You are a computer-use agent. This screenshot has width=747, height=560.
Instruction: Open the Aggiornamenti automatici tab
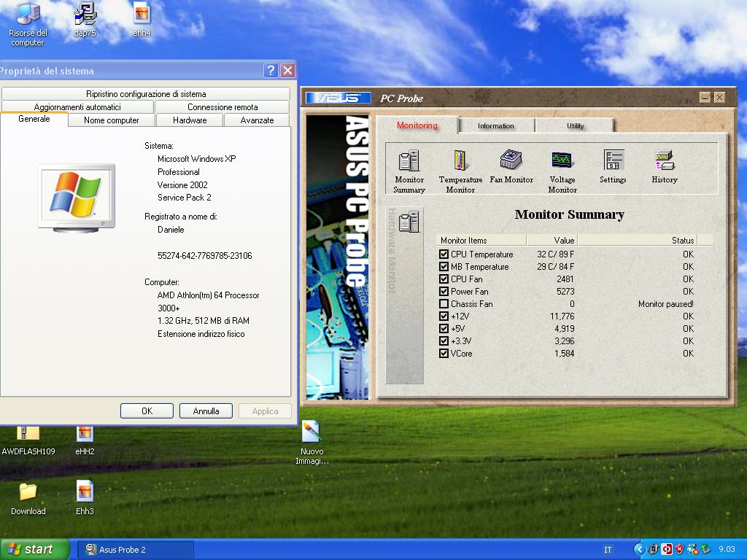click(77, 106)
